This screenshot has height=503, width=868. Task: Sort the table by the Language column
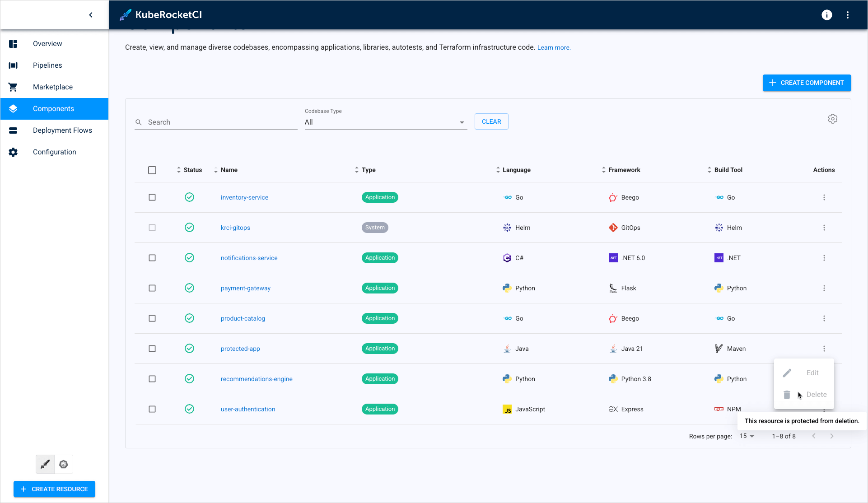[516, 170]
